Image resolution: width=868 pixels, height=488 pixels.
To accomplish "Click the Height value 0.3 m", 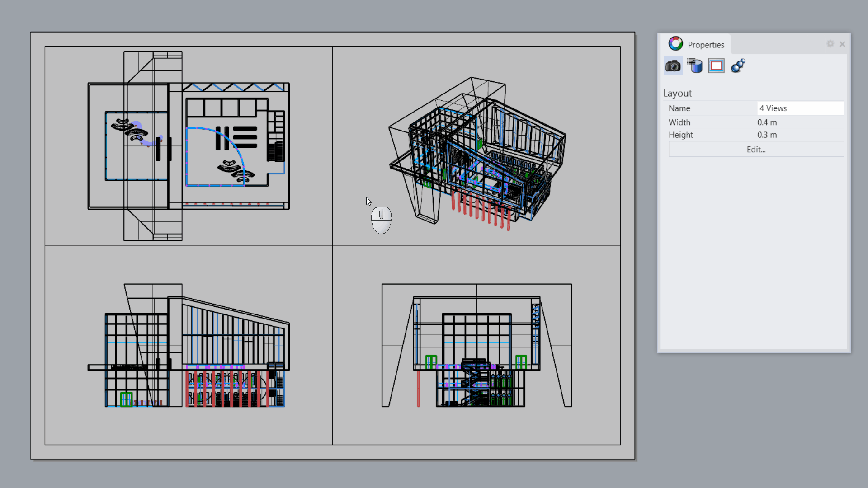I will pos(767,135).
